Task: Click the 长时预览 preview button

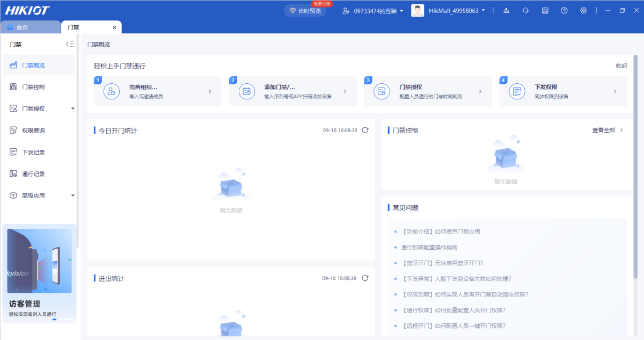Action: [x=305, y=10]
